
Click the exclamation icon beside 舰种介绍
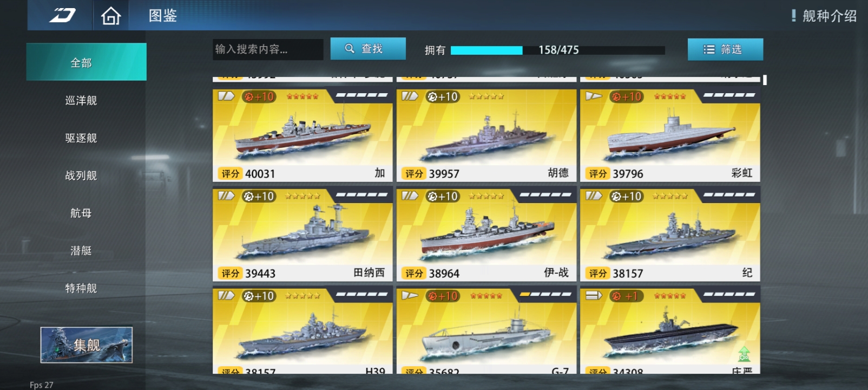pos(793,16)
